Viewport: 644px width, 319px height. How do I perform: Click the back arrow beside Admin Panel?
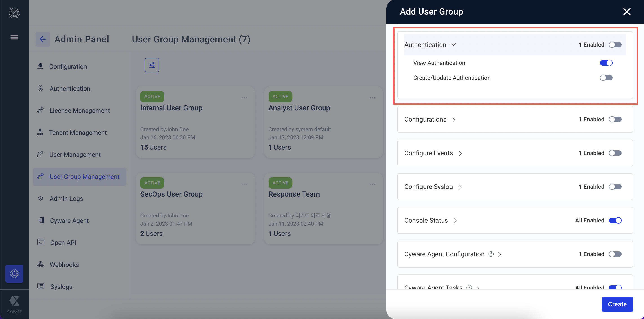coord(42,39)
